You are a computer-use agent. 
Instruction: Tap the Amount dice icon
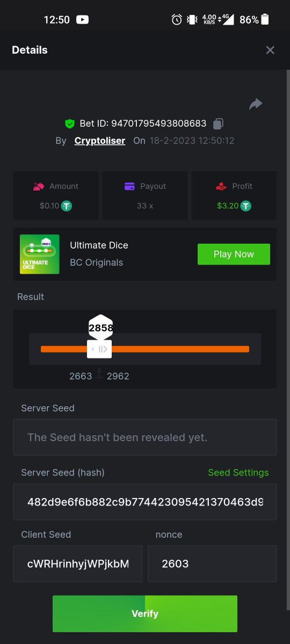(x=38, y=186)
